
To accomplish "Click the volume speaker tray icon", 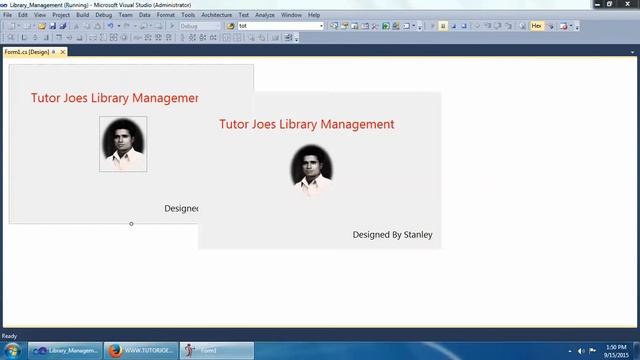I will coord(581,351).
